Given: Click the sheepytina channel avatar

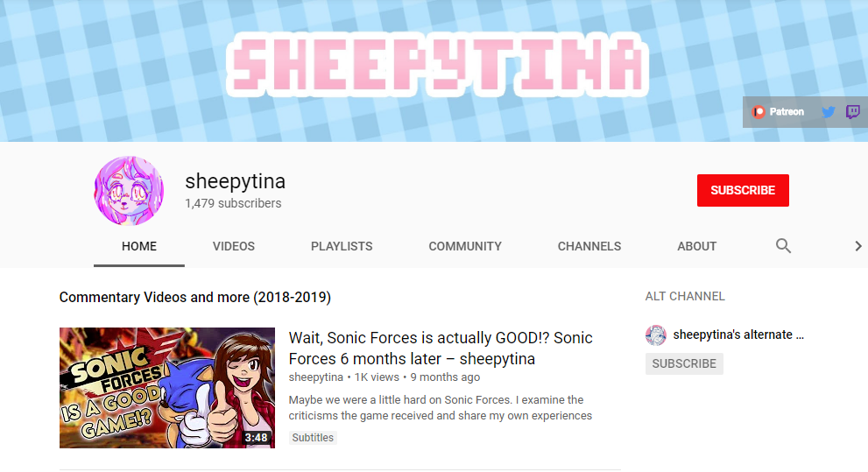Looking at the screenshot, I should (x=129, y=191).
